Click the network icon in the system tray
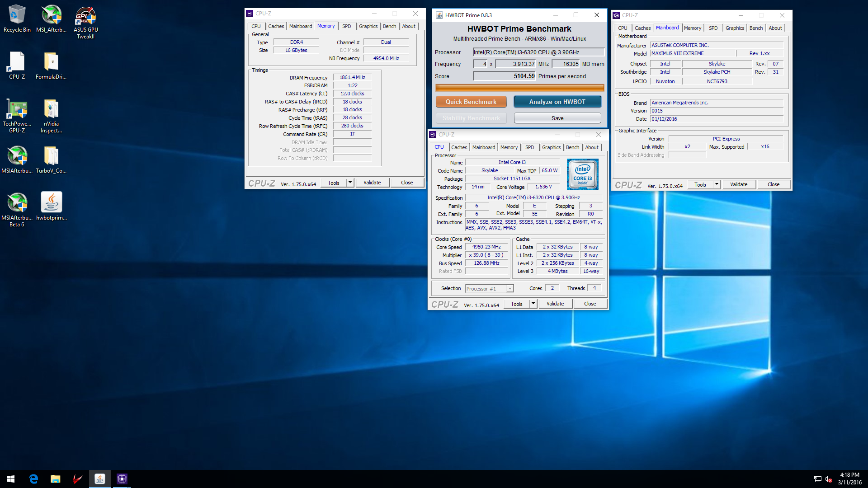The image size is (868, 488). [817, 479]
